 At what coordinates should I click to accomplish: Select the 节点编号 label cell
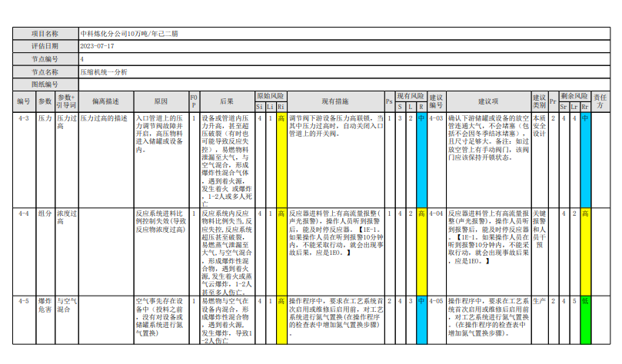[45, 59]
